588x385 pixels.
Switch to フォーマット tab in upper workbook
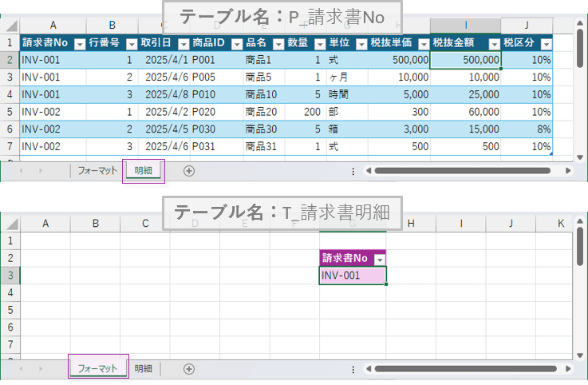pyautogui.click(x=97, y=170)
